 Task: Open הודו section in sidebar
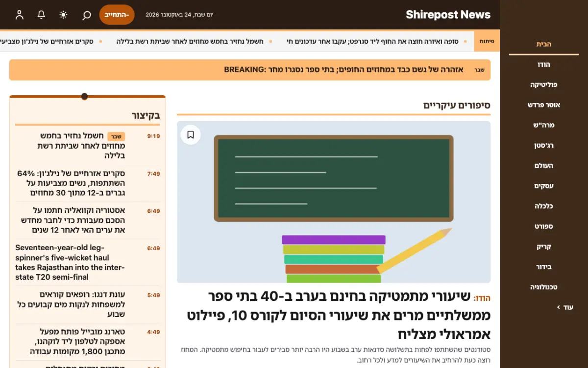tap(544, 64)
